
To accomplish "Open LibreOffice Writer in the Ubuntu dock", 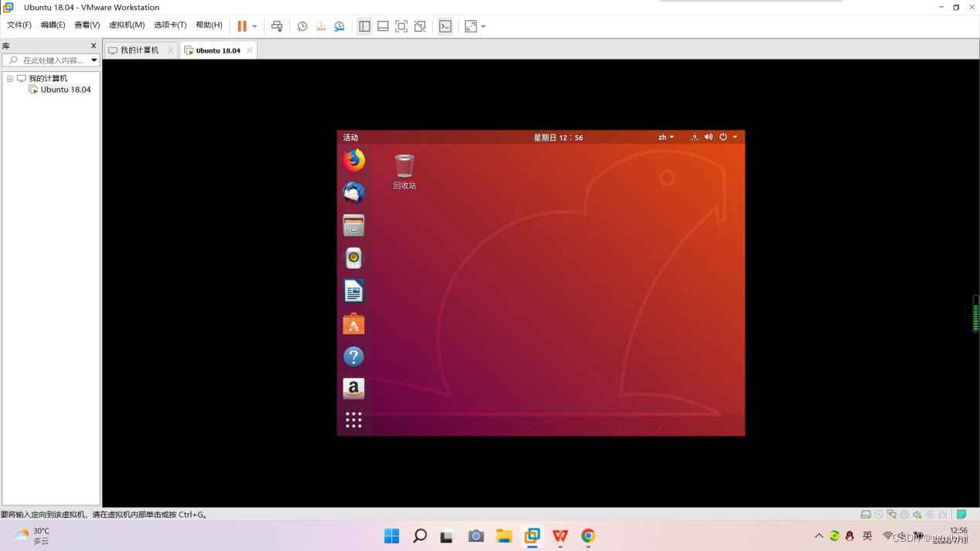I will point(353,291).
